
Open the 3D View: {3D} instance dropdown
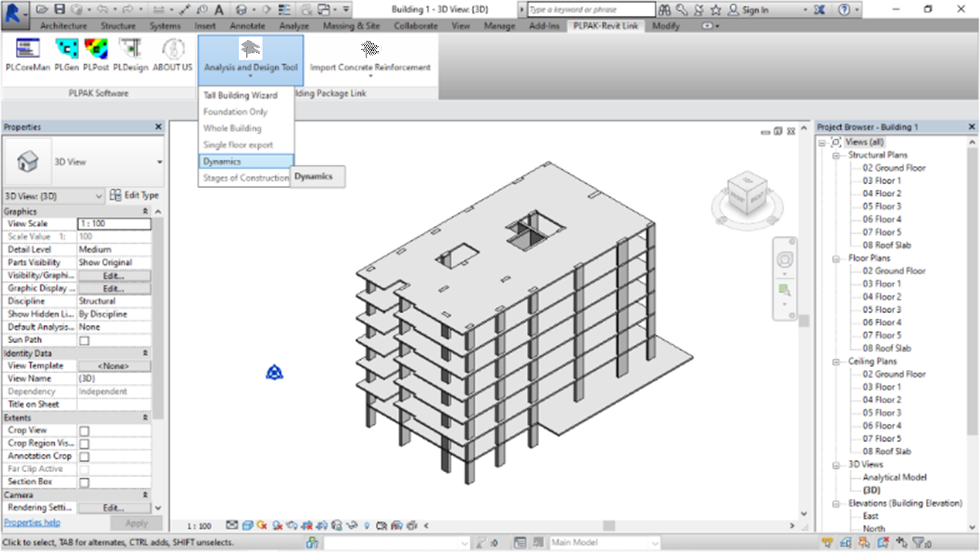point(54,196)
